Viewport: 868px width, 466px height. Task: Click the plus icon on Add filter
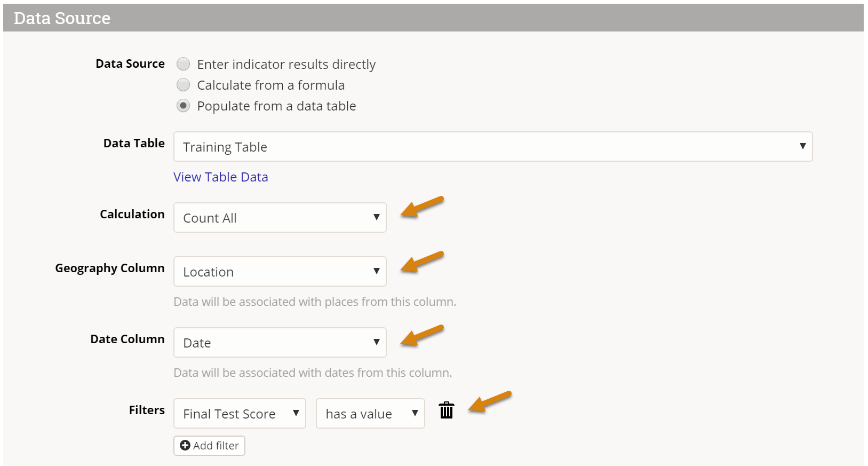[x=185, y=446]
